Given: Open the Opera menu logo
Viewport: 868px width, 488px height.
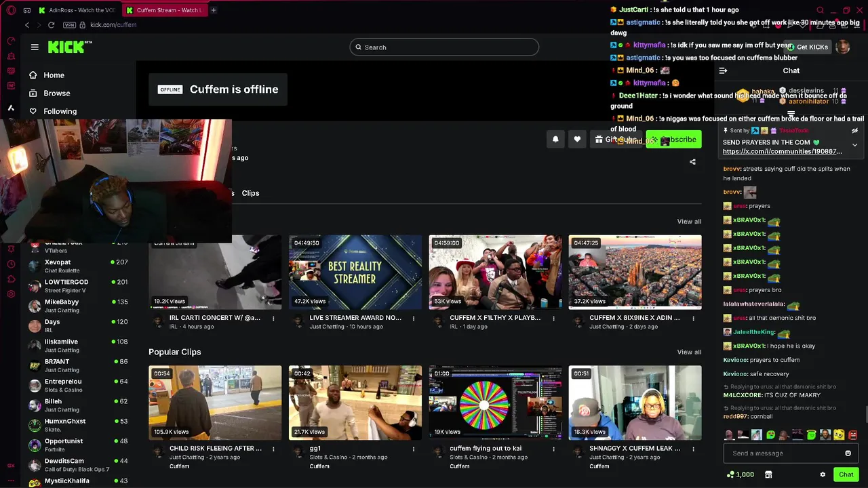Looking at the screenshot, I should point(11,10).
